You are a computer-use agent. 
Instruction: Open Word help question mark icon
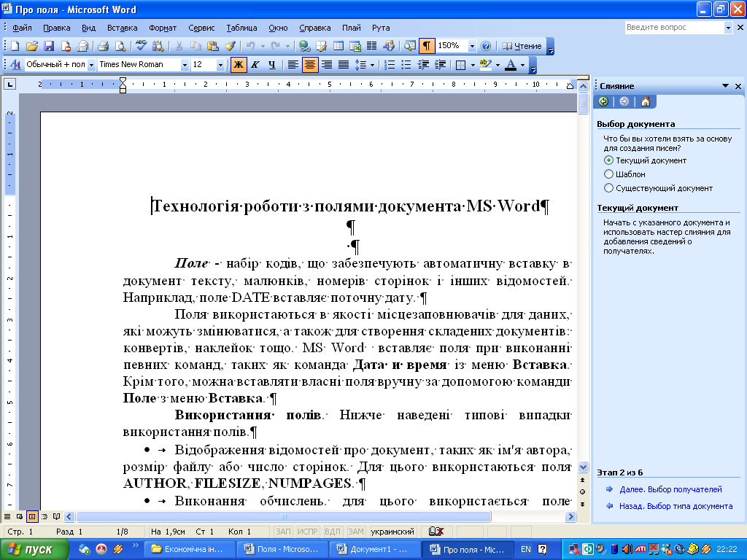pos(485,46)
